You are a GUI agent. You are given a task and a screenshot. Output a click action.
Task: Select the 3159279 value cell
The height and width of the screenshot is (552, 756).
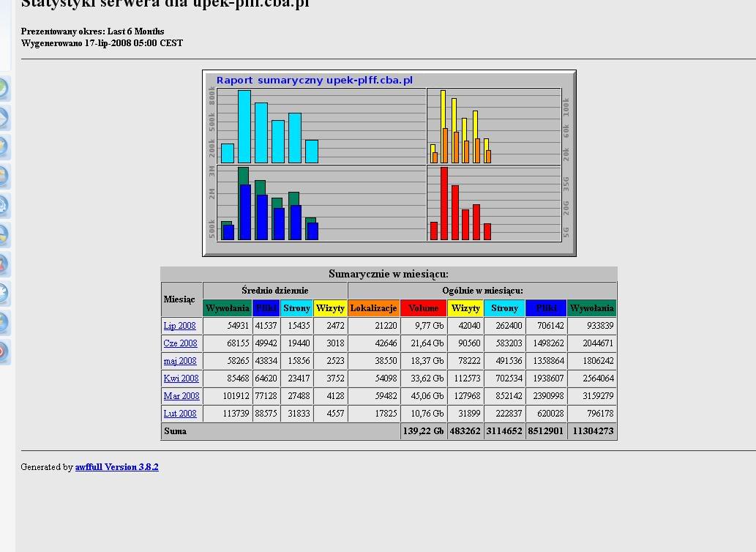pyautogui.click(x=592, y=396)
